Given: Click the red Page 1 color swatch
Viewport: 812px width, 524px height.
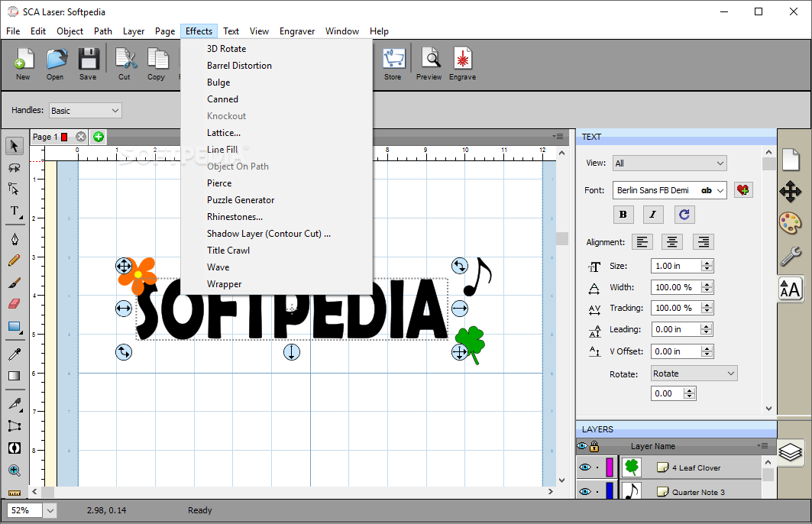Looking at the screenshot, I should tap(64, 137).
